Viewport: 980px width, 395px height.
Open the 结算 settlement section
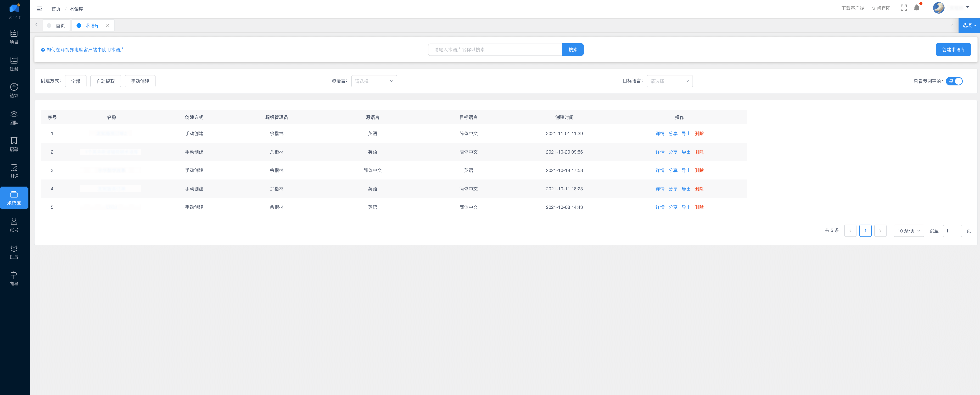point(14,91)
